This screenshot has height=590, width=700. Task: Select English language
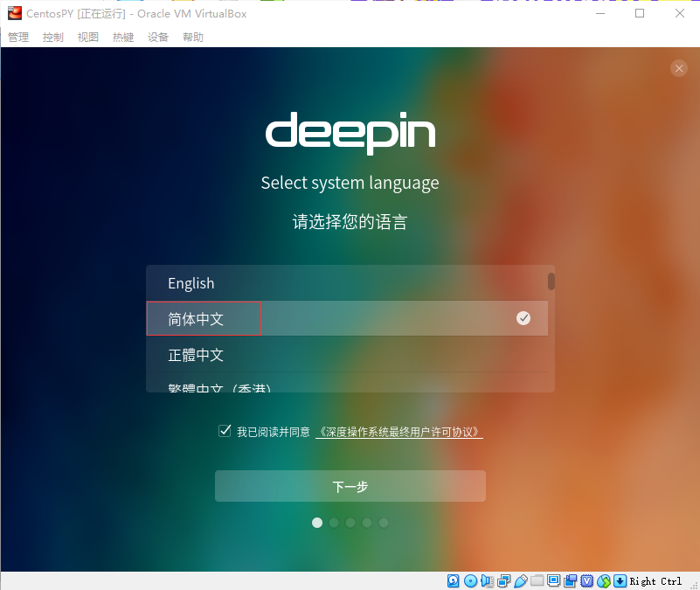click(x=347, y=282)
